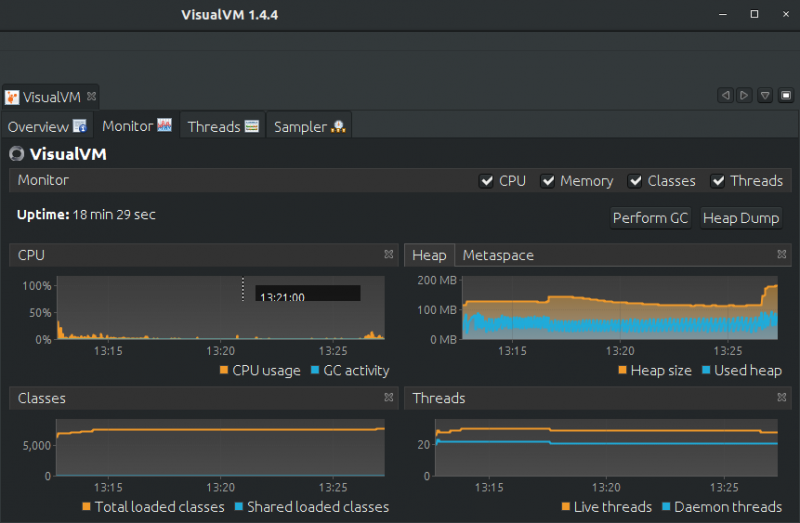Toggle the Threads checkbox

tap(718, 181)
